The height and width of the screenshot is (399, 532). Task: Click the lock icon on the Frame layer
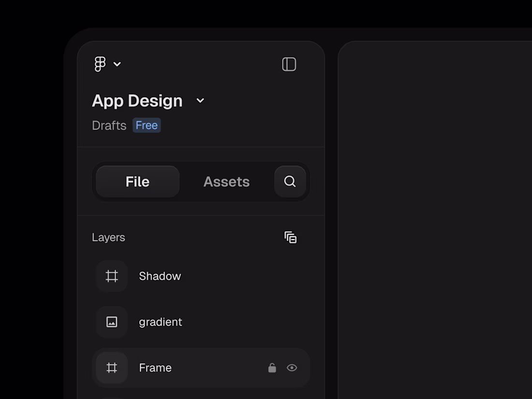pos(272,368)
